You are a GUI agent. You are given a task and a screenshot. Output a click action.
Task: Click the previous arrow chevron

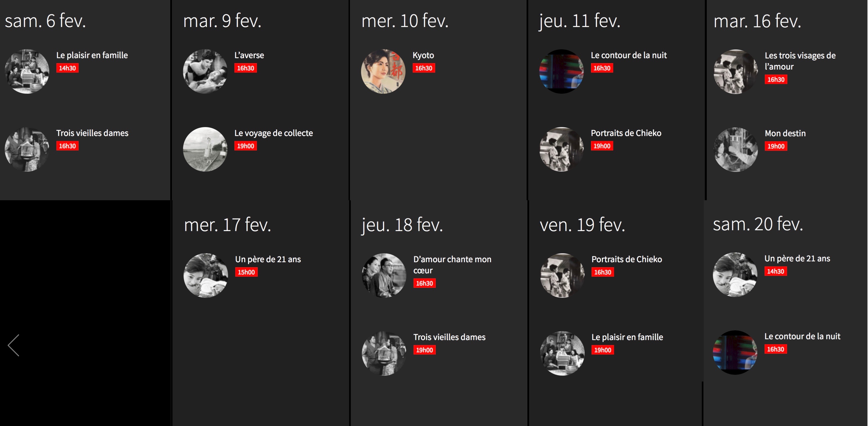click(14, 345)
